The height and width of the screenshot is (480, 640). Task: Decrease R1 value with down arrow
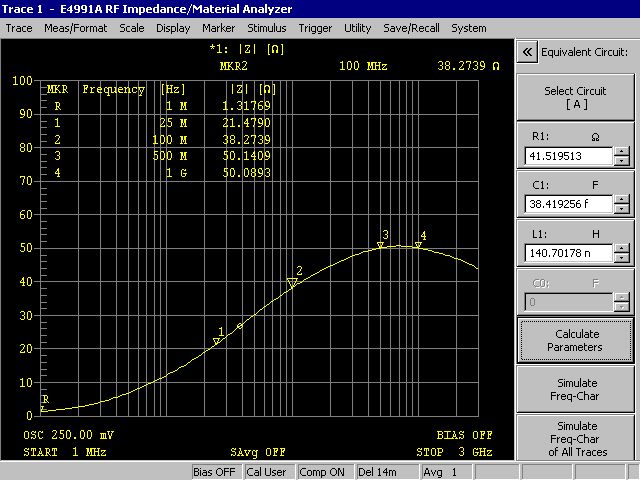[622, 162]
